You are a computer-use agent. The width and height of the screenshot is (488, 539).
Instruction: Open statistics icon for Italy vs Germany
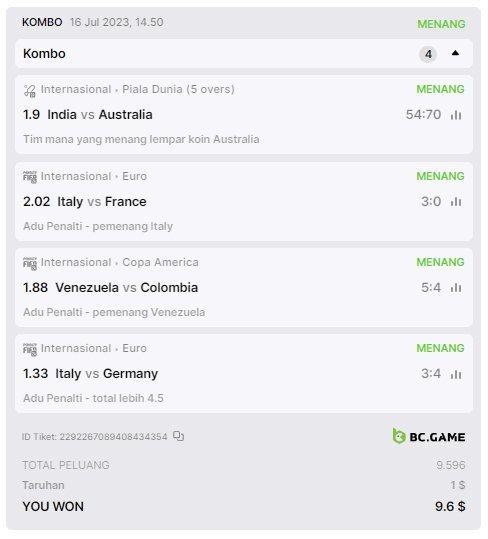click(x=456, y=374)
